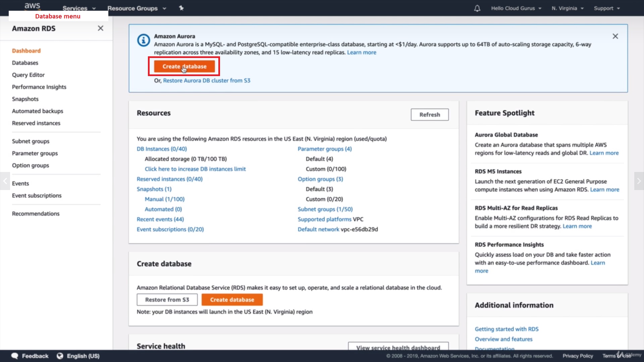Click the AWS logo
Viewport: 644px width, 362px height.
click(32, 6)
